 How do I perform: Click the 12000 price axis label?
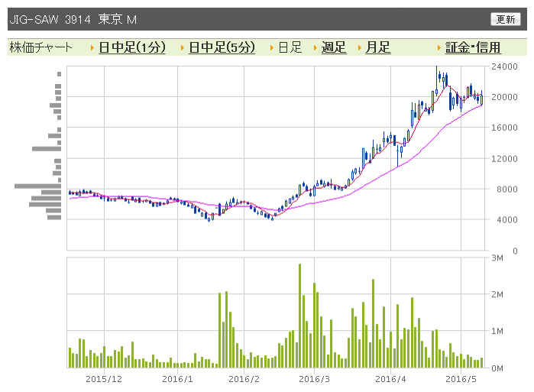click(504, 159)
